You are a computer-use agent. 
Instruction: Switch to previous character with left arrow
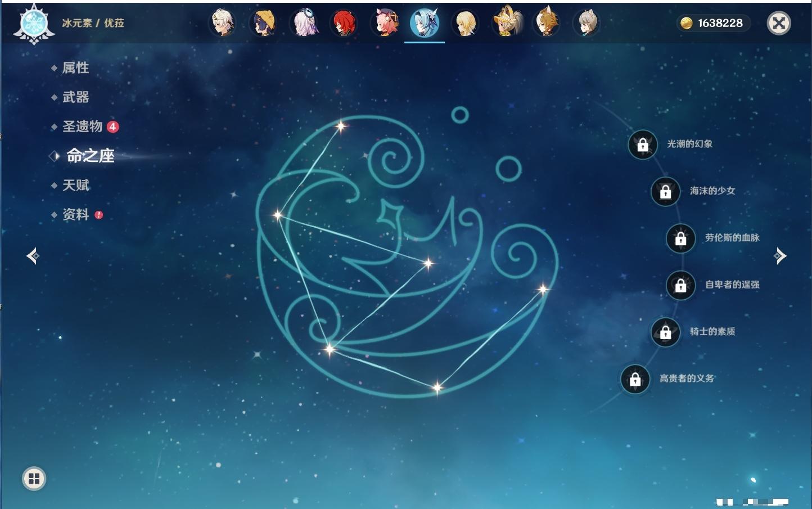click(33, 256)
